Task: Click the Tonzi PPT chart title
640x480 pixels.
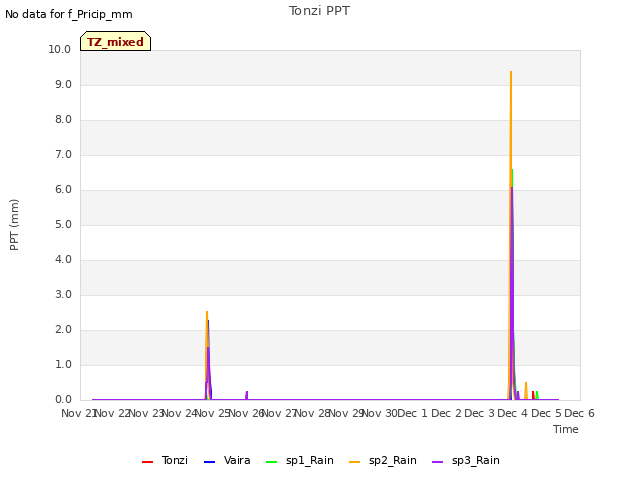Action: [x=319, y=11]
